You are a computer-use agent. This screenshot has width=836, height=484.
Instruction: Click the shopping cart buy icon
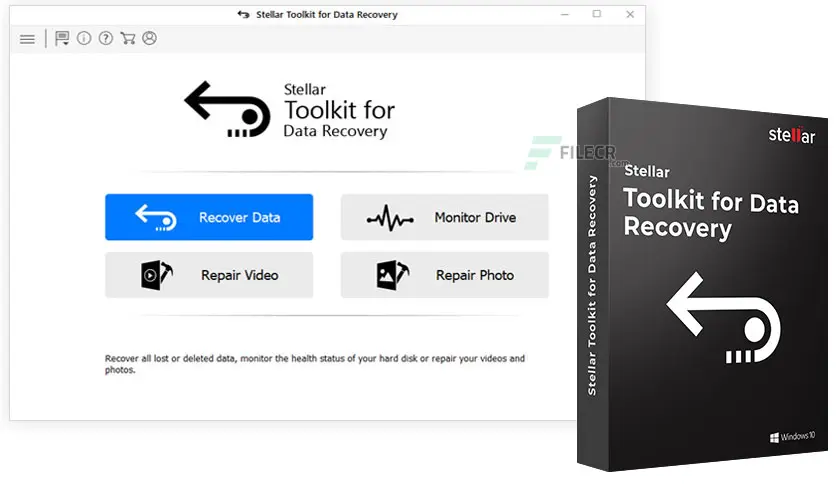[x=128, y=38]
